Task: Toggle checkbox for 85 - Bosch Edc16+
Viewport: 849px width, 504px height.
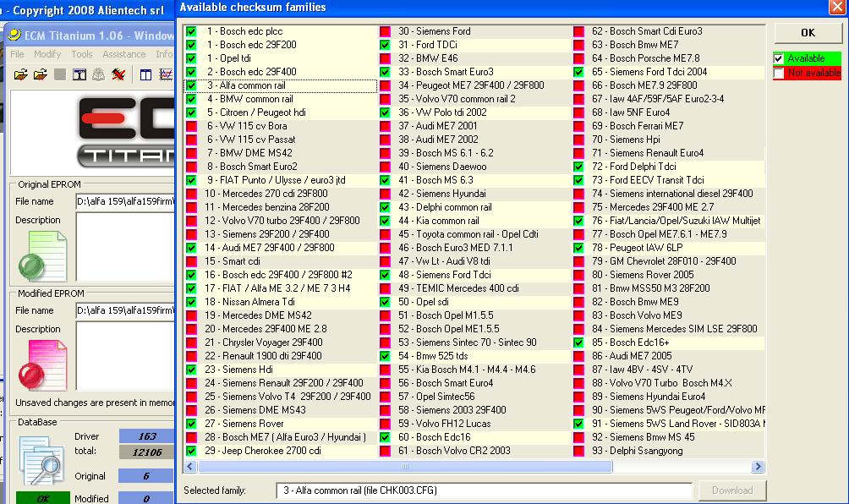Action: pos(578,342)
